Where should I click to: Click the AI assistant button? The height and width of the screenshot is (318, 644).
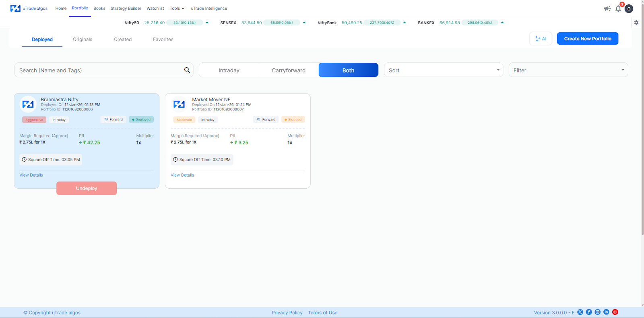click(x=541, y=39)
